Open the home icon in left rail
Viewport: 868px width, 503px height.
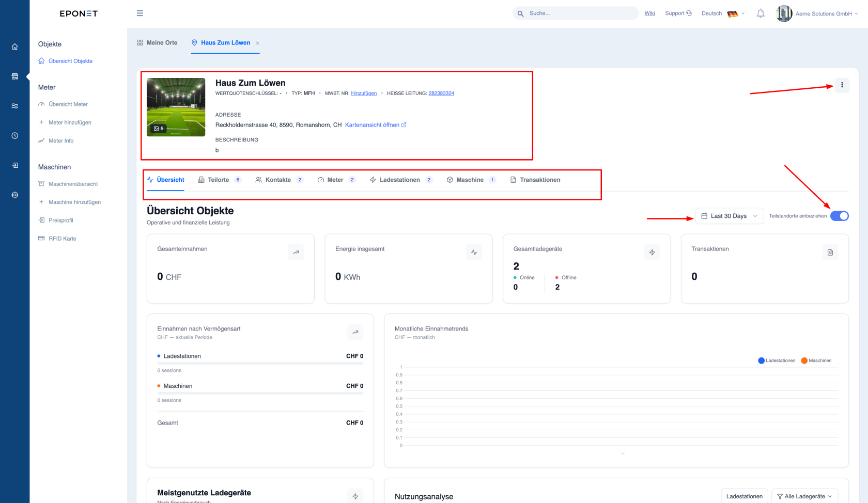click(x=14, y=46)
